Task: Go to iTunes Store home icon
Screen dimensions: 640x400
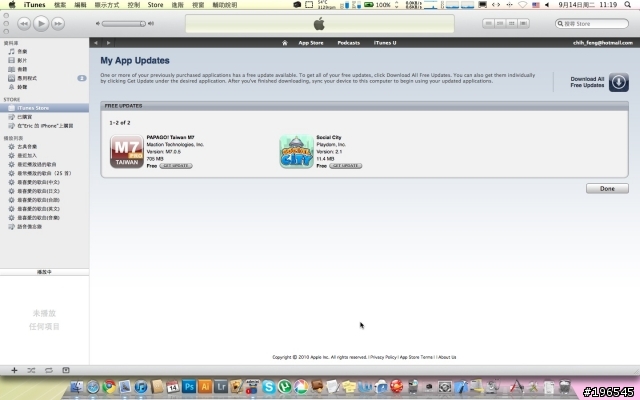Action: pyautogui.click(x=284, y=43)
